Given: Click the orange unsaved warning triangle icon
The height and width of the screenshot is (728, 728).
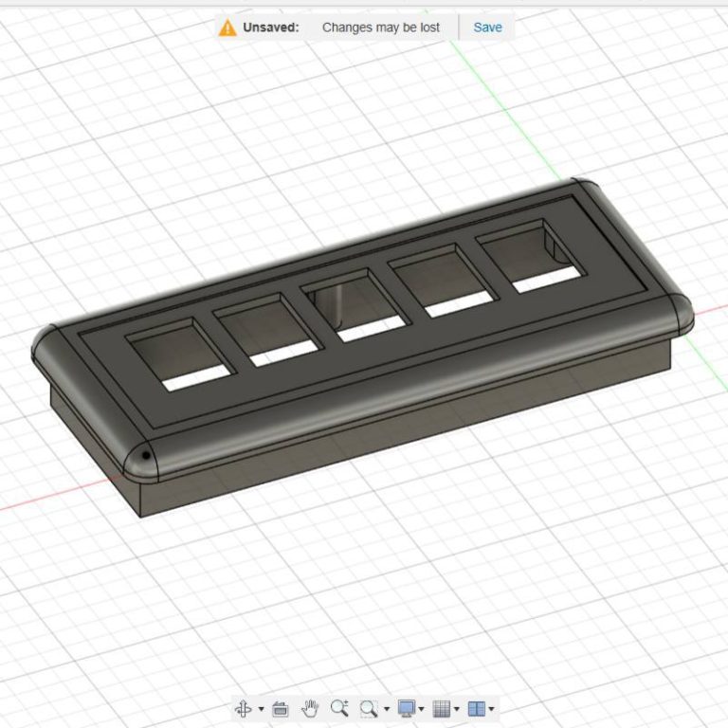Looking at the screenshot, I should [x=227, y=27].
